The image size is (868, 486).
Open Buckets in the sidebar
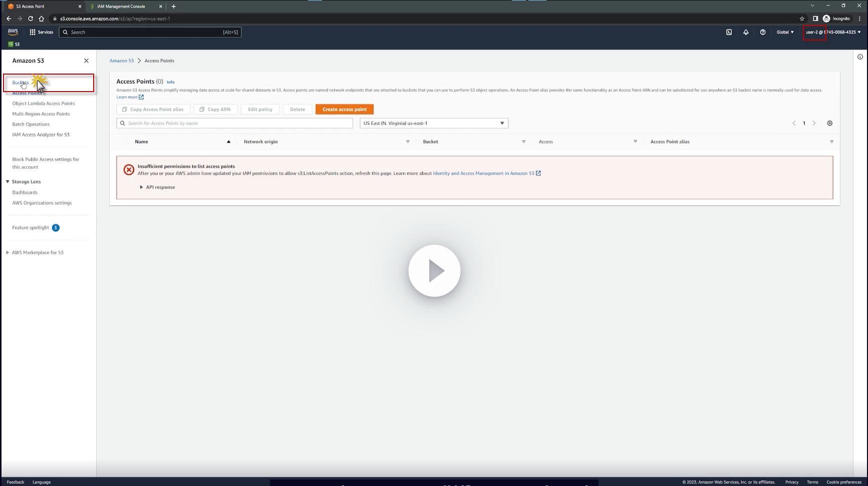tap(21, 83)
